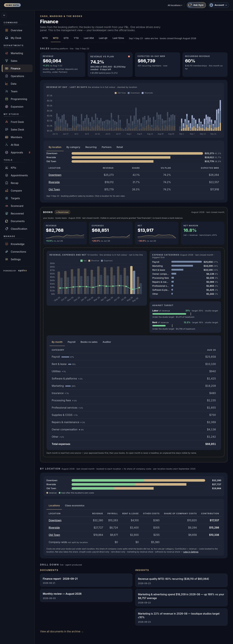
Task: Click the Scorecard gauge icon
Action: tap(7, 206)
